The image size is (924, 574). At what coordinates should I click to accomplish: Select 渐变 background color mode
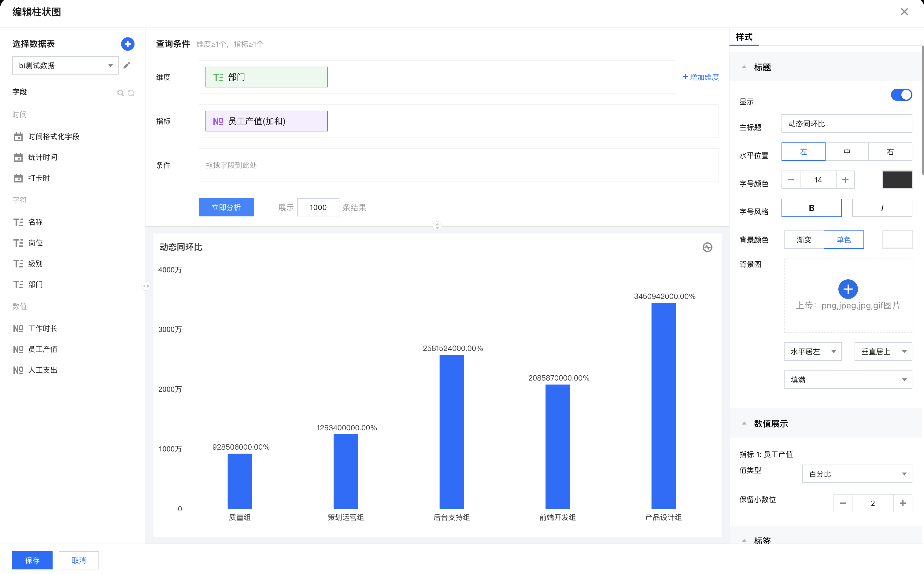tap(804, 240)
